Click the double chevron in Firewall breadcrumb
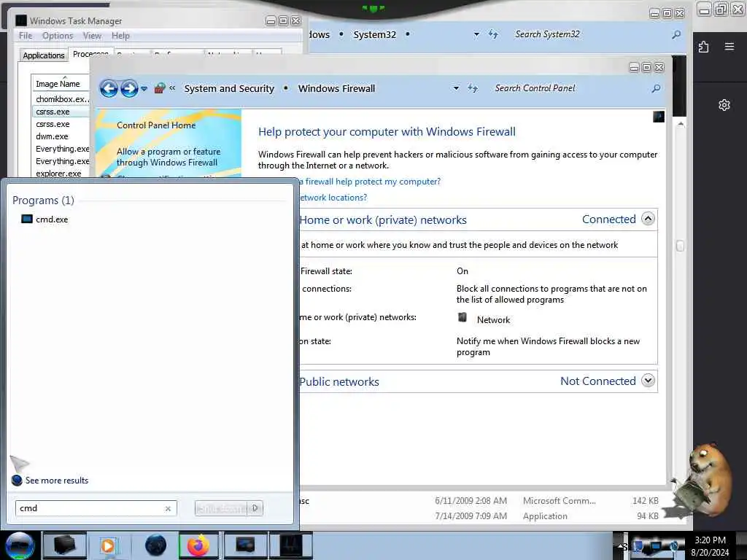The width and height of the screenshot is (747, 560). 172,88
